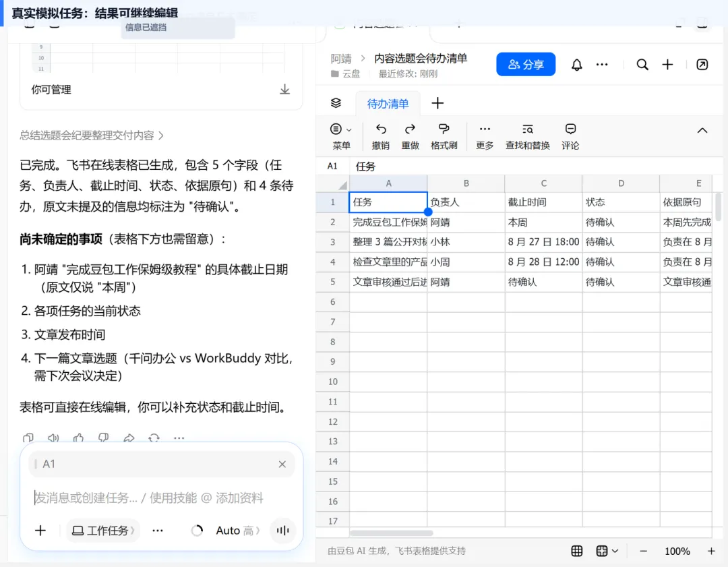The image size is (728, 567).
Task: Click the zoom in plus at 100%
Action: tap(711, 551)
